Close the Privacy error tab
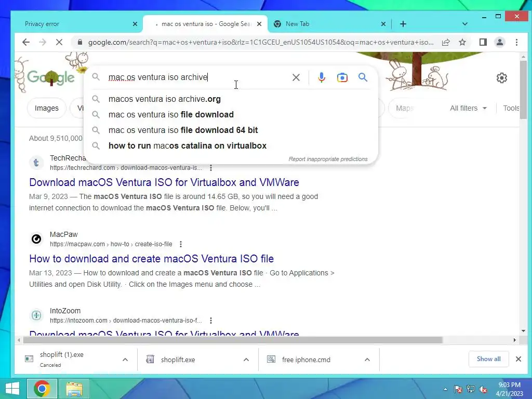Image resolution: width=532 pixels, height=399 pixels. tap(135, 24)
